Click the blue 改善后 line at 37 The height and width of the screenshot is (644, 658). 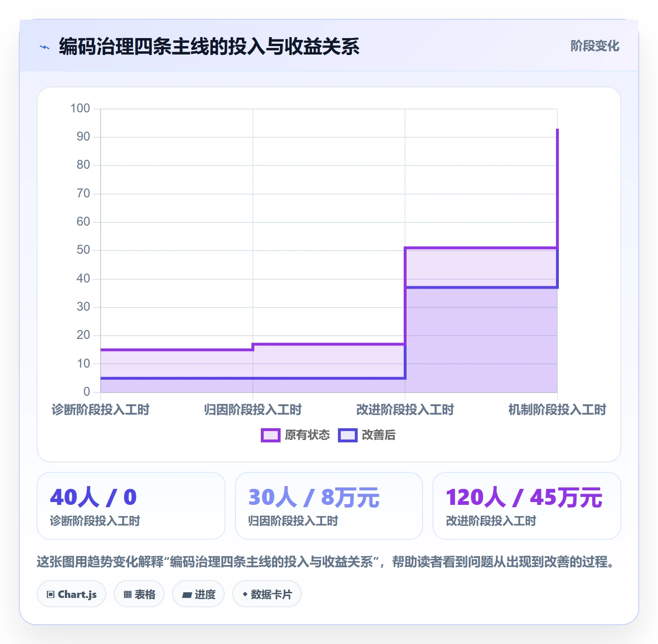click(481, 287)
